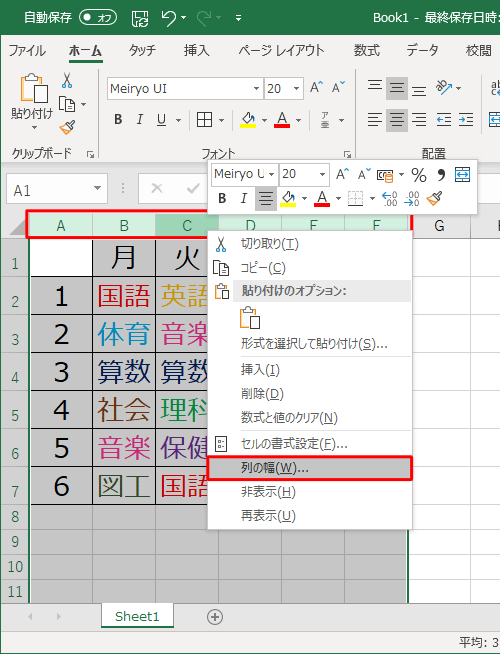Click the Orientation text angle icon

pos(444,88)
